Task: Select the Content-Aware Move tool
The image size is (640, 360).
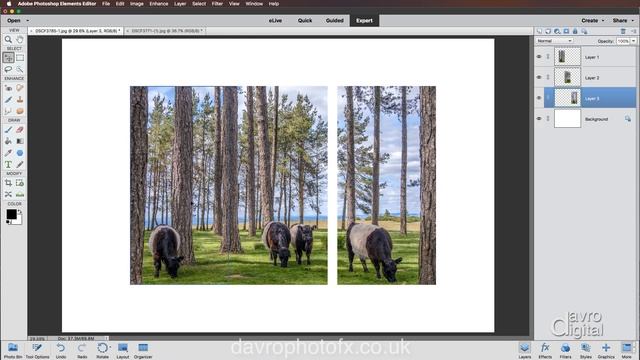Action: click(8, 195)
